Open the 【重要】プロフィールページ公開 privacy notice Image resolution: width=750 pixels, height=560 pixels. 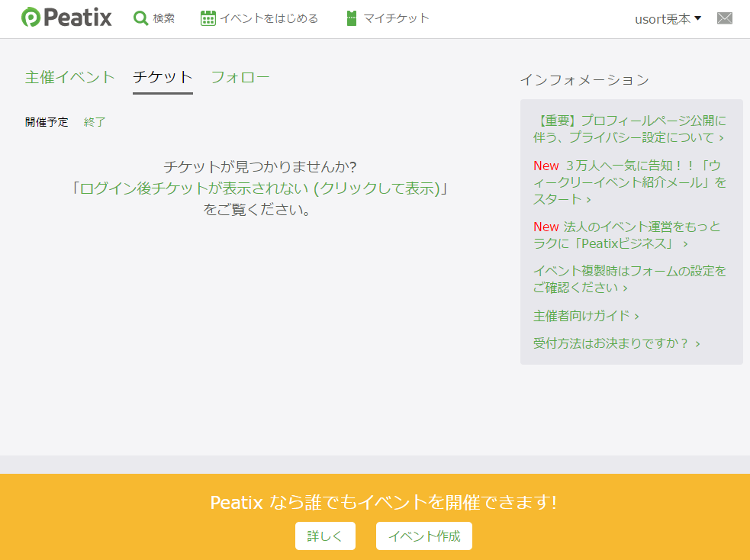point(629,129)
